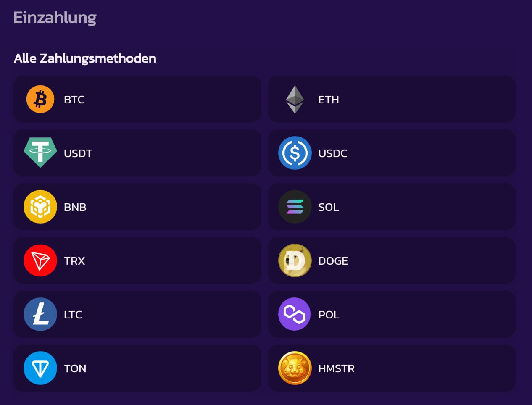This screenshot has width=532, height=405.
Task: Select the Hamster Kombat HMSTR icon
Action: [x=295, y=368]
